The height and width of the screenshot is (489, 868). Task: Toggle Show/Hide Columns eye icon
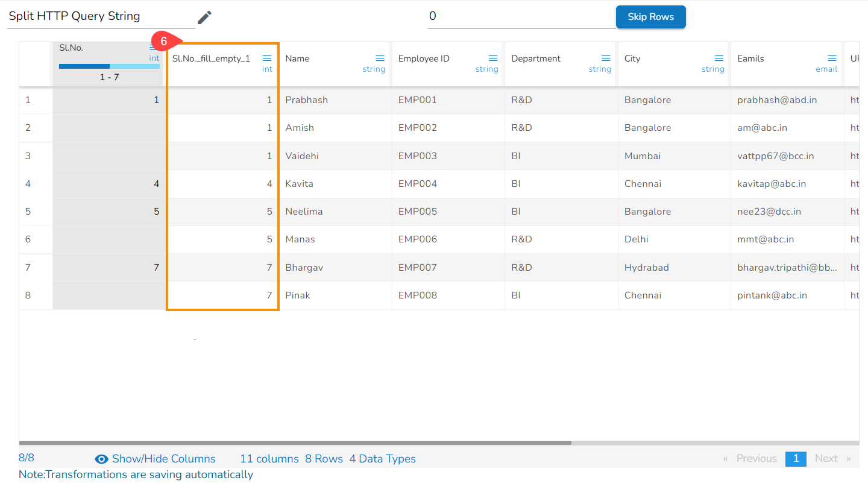pyautogui.click(x=102, y=459)
